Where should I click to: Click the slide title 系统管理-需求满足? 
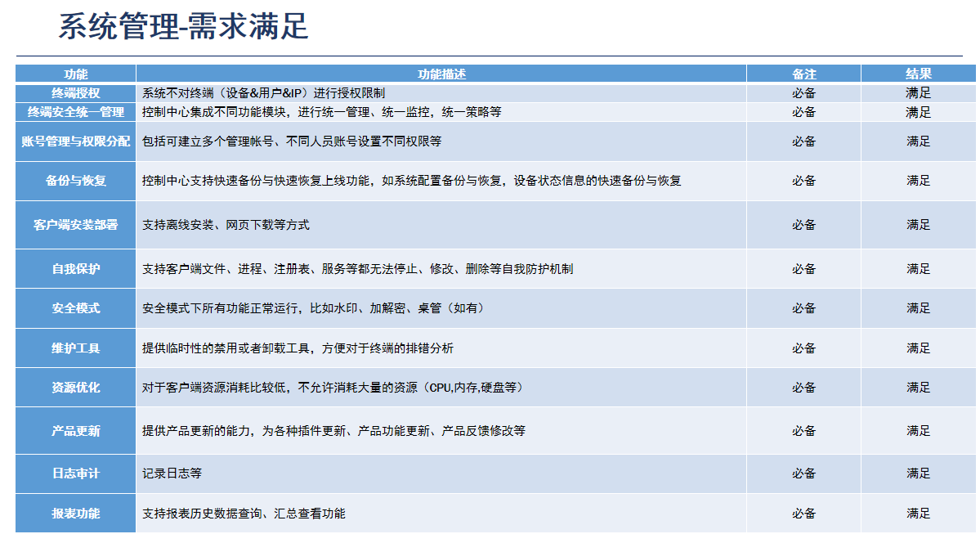183,27
